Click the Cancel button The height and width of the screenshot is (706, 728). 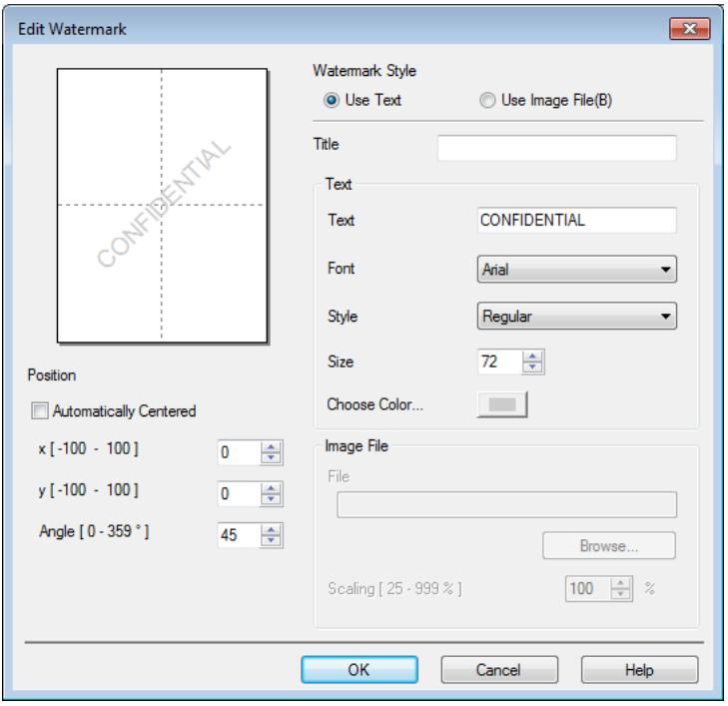(x=499, y=669)
